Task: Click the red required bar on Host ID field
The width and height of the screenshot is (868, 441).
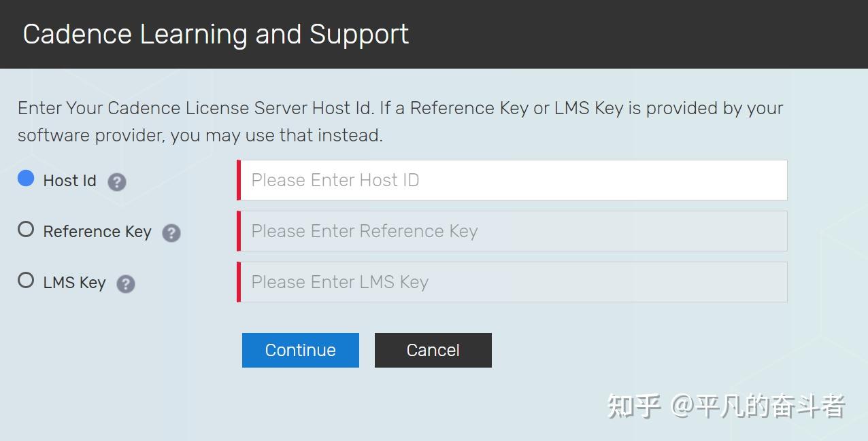Action: pos(239,180)
